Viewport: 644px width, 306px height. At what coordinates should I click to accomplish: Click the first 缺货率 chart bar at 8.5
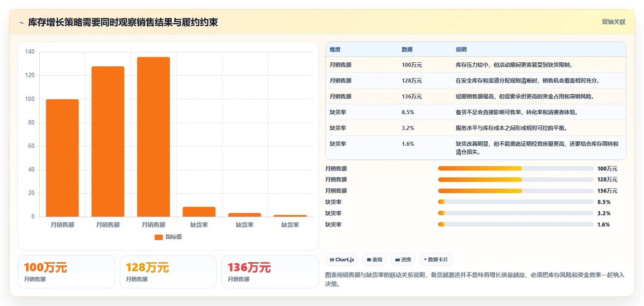[199, 212]
